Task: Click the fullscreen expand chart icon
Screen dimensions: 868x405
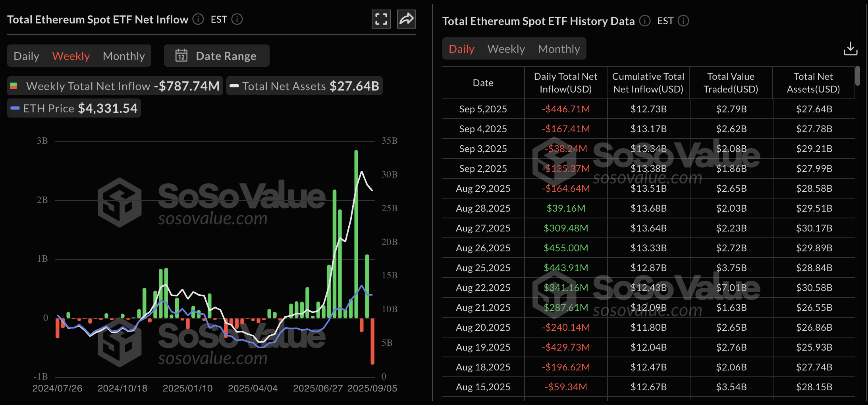Action: [x=381, y=19]
